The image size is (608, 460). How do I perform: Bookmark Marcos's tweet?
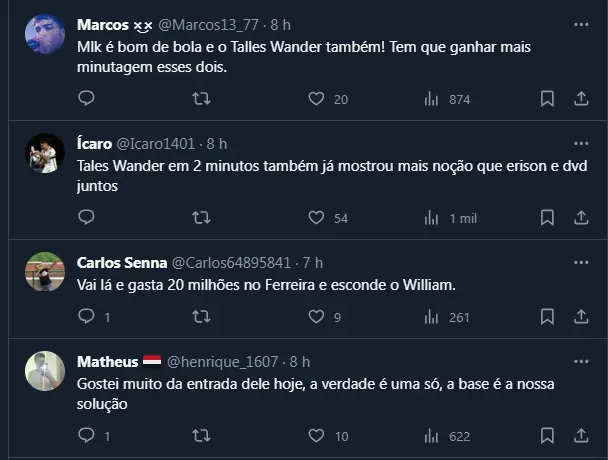(x=547, y=99)
